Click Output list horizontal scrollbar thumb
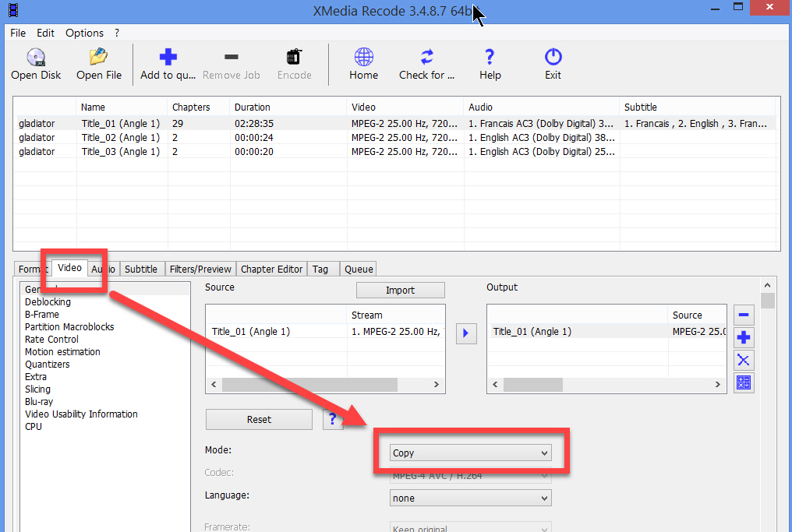Viewport: 792px width, 532px height. tap(533, 385)
